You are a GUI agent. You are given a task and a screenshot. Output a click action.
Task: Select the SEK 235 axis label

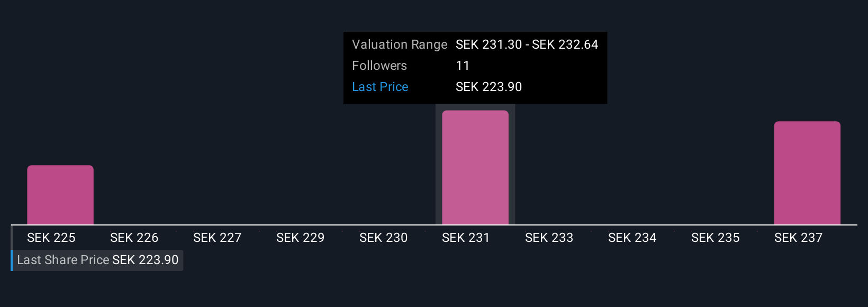point(715,238)
